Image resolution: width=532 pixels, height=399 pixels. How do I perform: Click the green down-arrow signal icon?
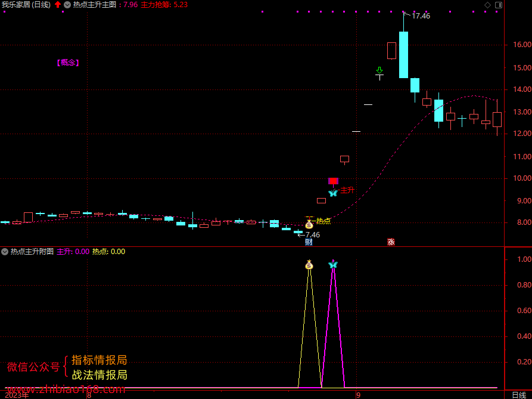tap(379, 70)
